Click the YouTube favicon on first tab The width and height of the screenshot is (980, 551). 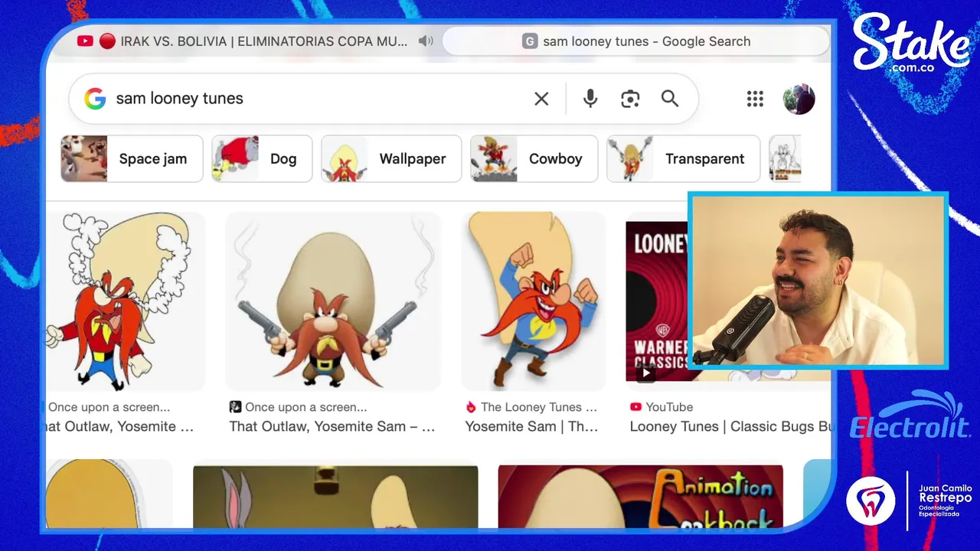[x=85, y=41]
